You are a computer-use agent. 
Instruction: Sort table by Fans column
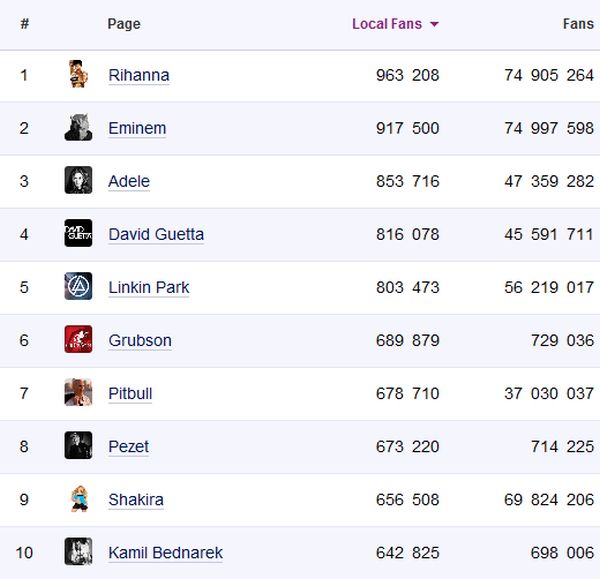click(x=577, y=24)
